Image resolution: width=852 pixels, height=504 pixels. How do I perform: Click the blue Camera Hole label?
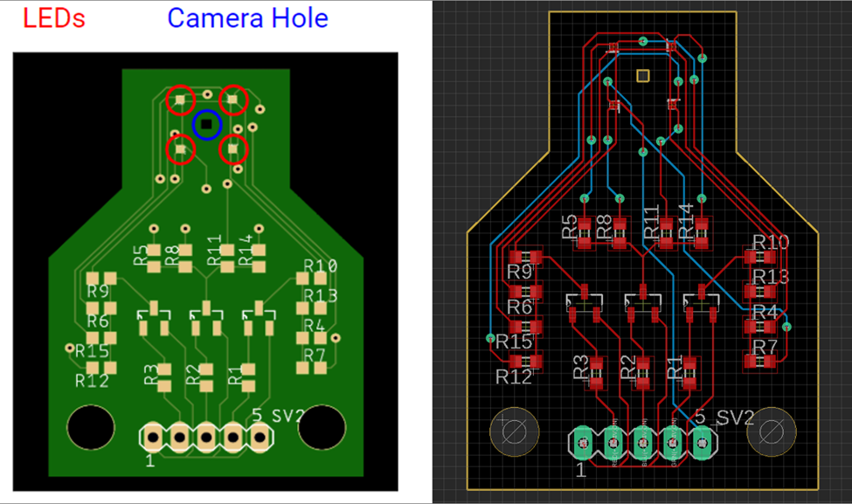point(247,18)
